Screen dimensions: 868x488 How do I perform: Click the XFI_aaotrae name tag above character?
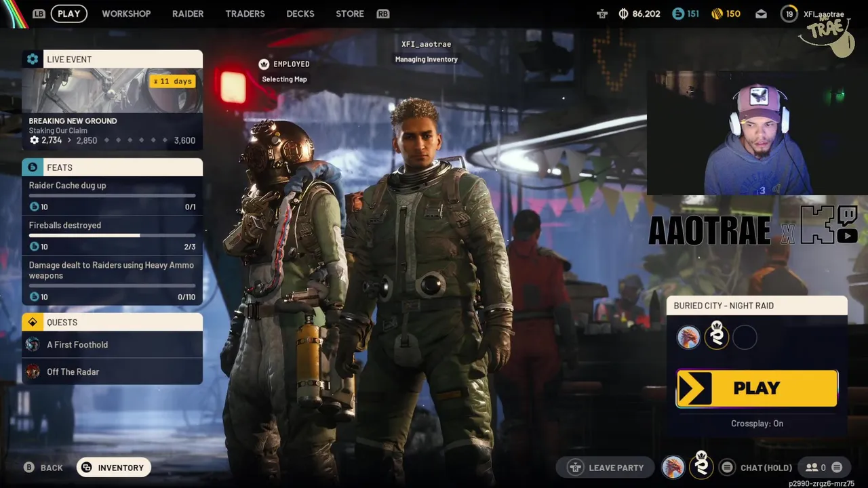tap(426, 44)
